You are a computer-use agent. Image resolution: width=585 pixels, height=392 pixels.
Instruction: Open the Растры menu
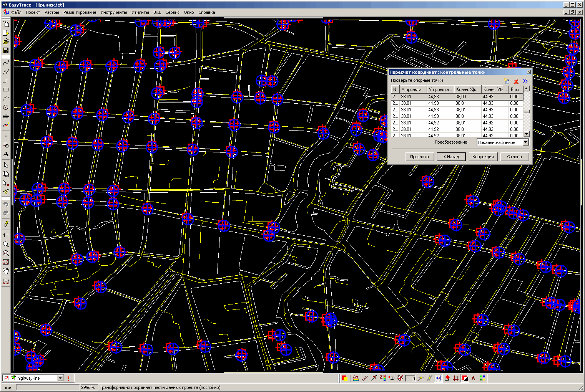pyautogui.click(x=52, y=12)
